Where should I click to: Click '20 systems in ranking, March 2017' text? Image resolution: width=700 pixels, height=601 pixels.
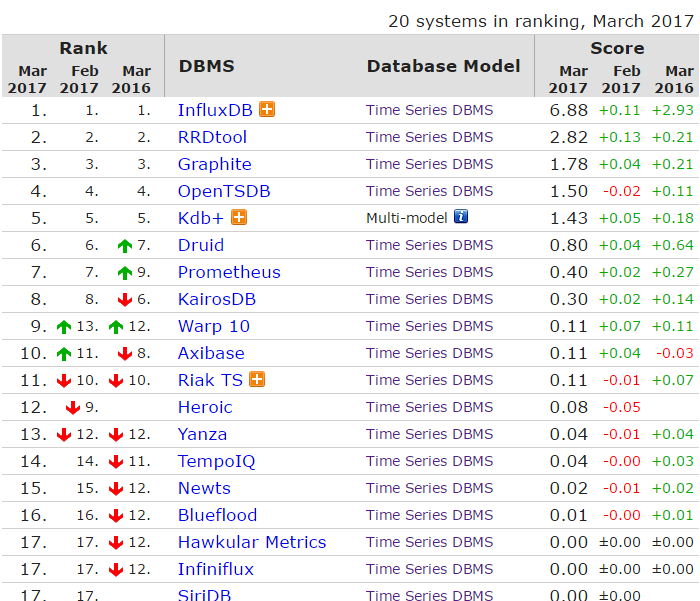pos(541,21)
